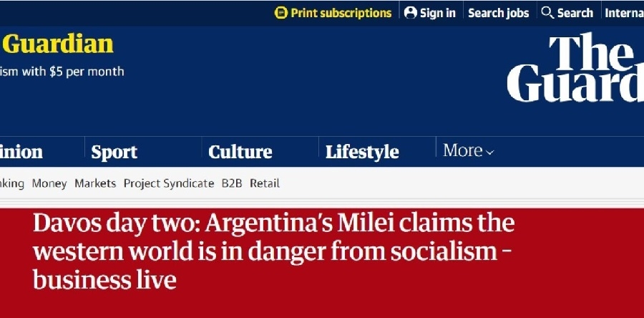This screenshot has height=318, width=644.
Task: Click the Search magnifying glass icon
Action: (547, 13)
